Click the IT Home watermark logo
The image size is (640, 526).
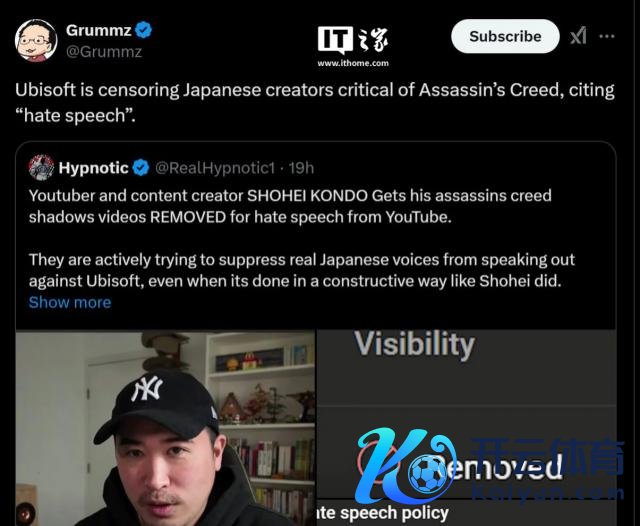353,40
